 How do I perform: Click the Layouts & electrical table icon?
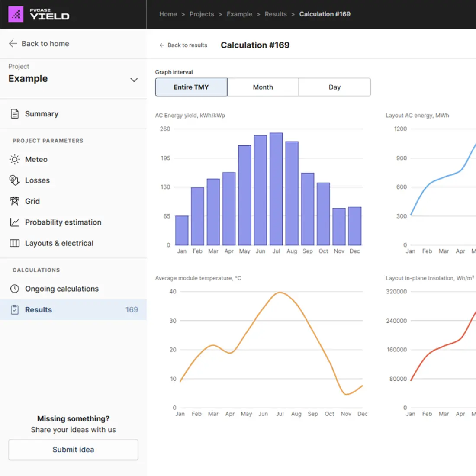(14, 243)
